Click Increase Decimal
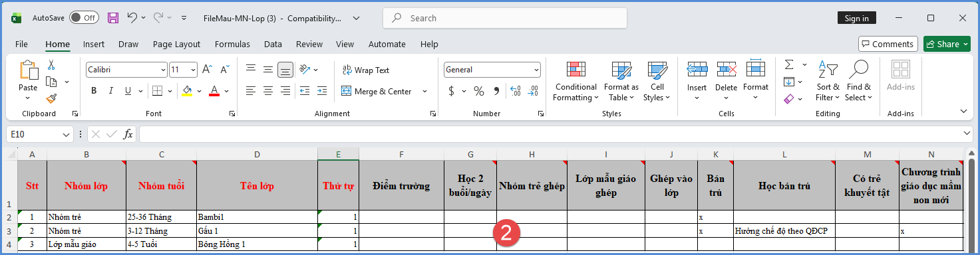 coord(515,91)
